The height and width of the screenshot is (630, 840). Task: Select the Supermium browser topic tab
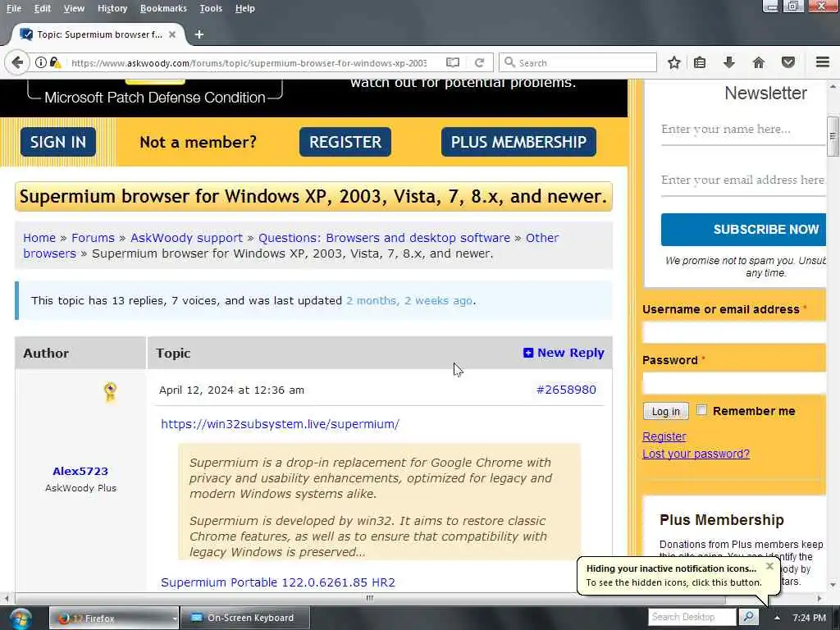pyautogui.click(x=99, y=34)
